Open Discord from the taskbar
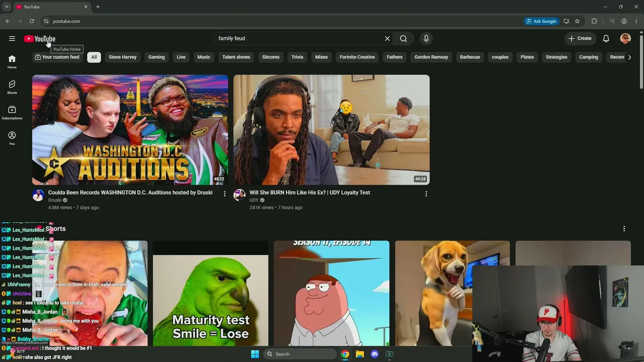The height and width of the screenshot is (362, 644). coord(374,354)
